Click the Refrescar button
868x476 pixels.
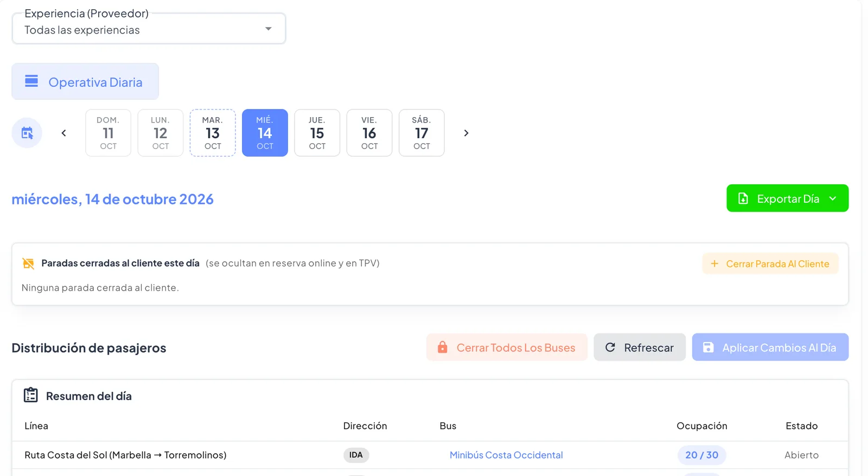640,347
